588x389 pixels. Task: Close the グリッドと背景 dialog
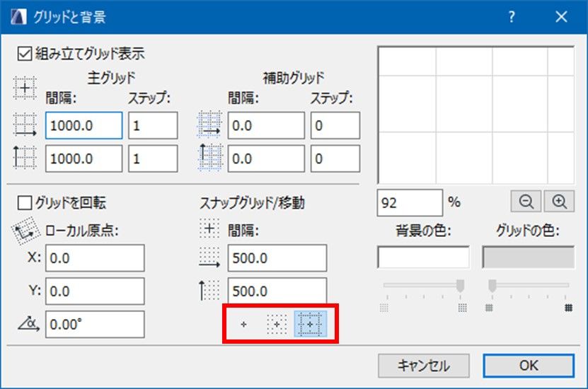(561, 16)
